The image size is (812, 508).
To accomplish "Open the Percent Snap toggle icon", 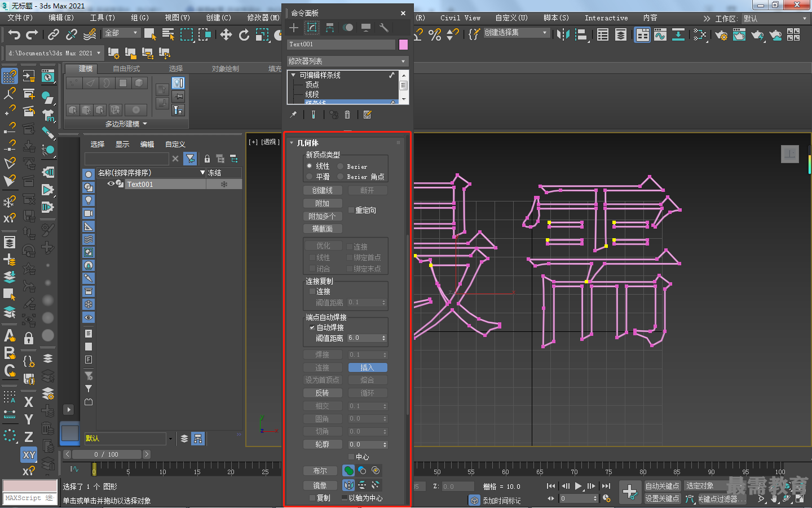I will point(435,34).
